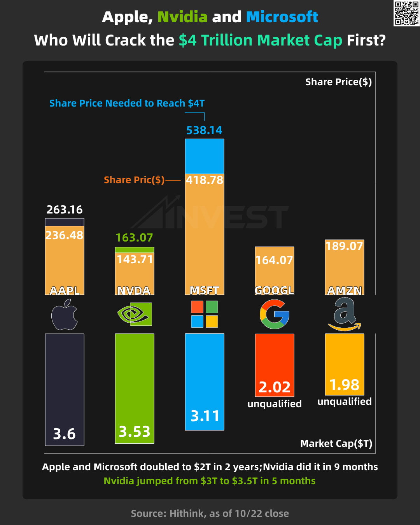Click the AMZN 189.07 share price bar
Screen dimensions: 420x525
point(345,268)
